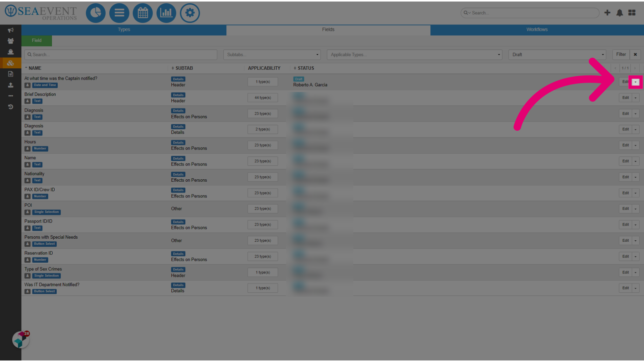Click the users group icon in sidebar

coord(11,41)
